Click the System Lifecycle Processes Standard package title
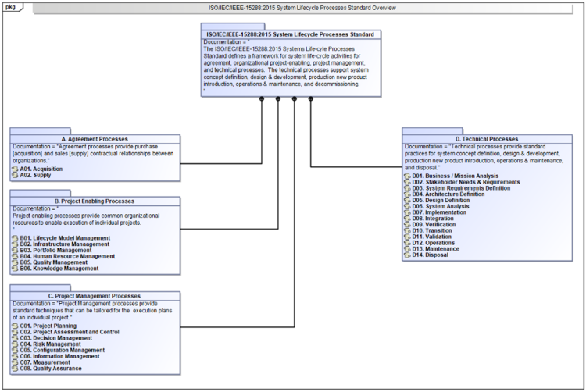Screen dimensions: 586x392 point(290,34)
